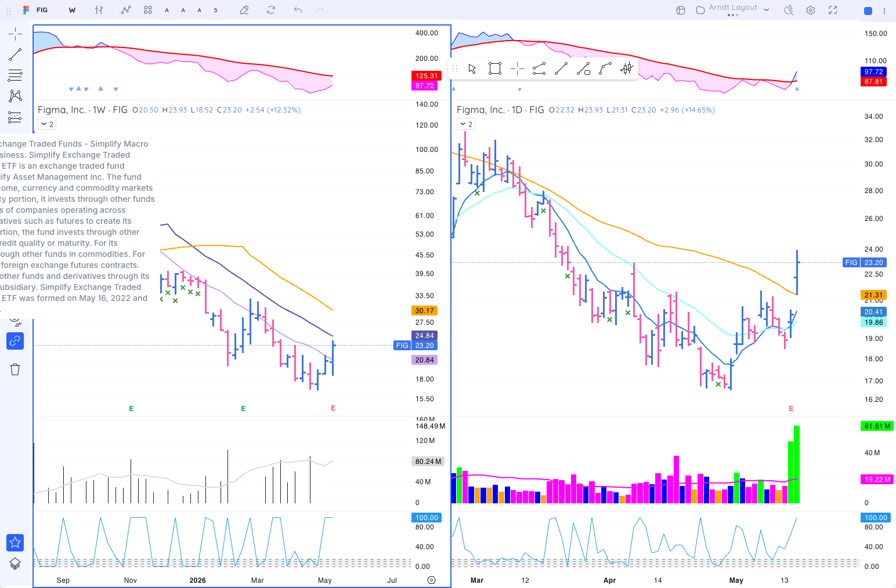Click the 80.24 M volume label
This screenshot has height=588, width=896.
[428, 462]
